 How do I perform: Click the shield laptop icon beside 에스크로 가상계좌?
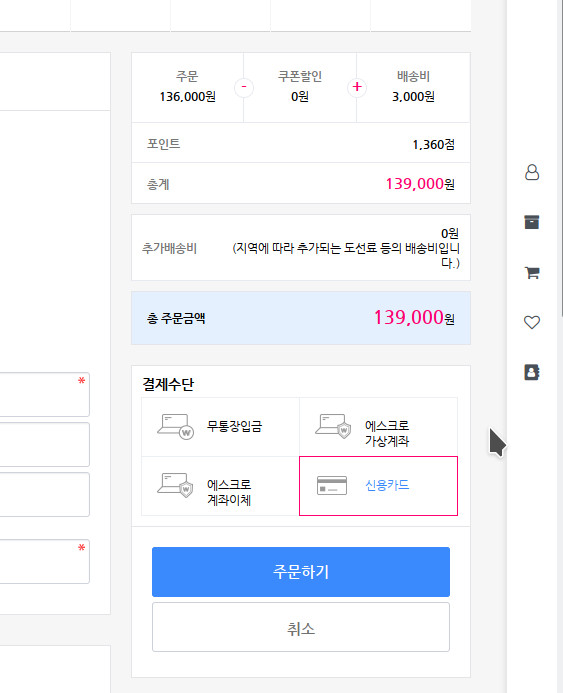pos(333,426)
